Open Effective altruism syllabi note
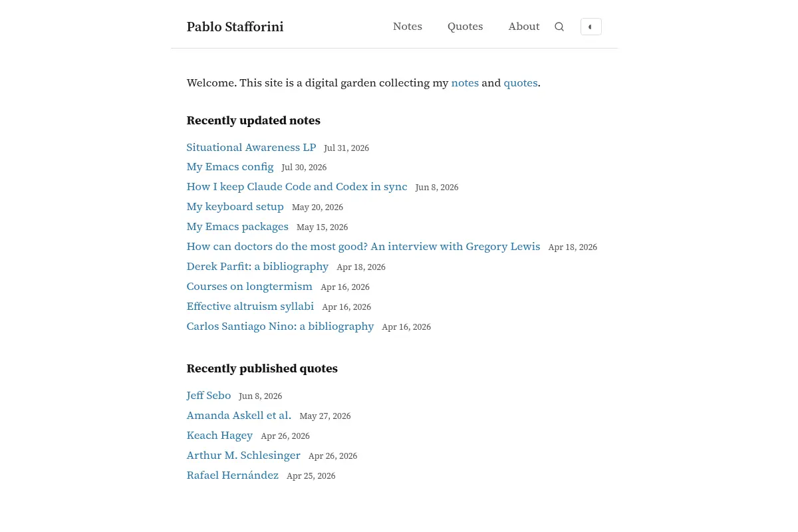Image resolution: width=798 pixels, height=532 pixels. (x=250, y=307)
